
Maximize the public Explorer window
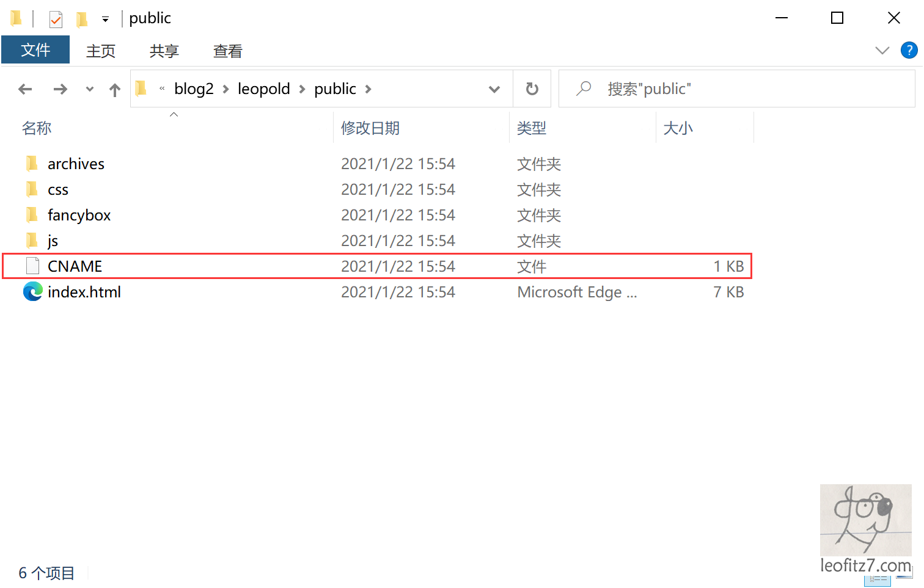point(837,18)
